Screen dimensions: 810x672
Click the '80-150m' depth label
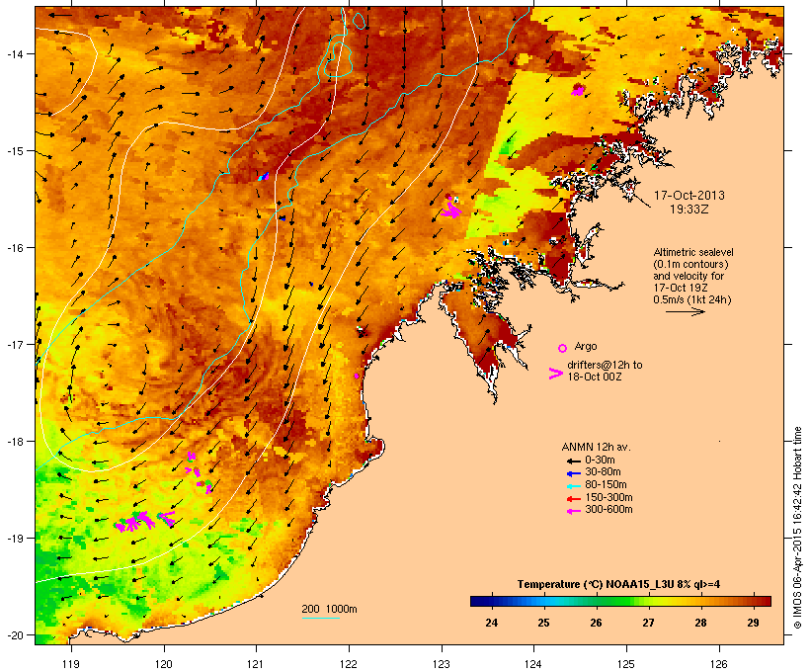coord(606,485)
